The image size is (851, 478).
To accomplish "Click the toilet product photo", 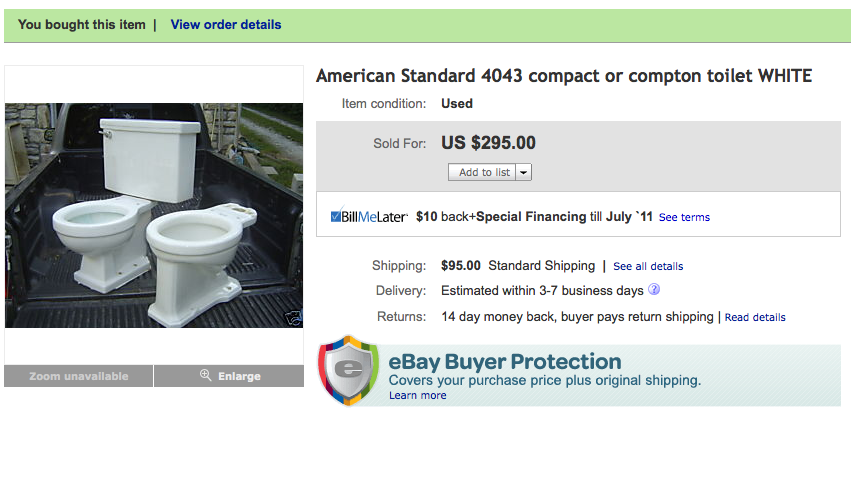I will click(x=154, y=215).
